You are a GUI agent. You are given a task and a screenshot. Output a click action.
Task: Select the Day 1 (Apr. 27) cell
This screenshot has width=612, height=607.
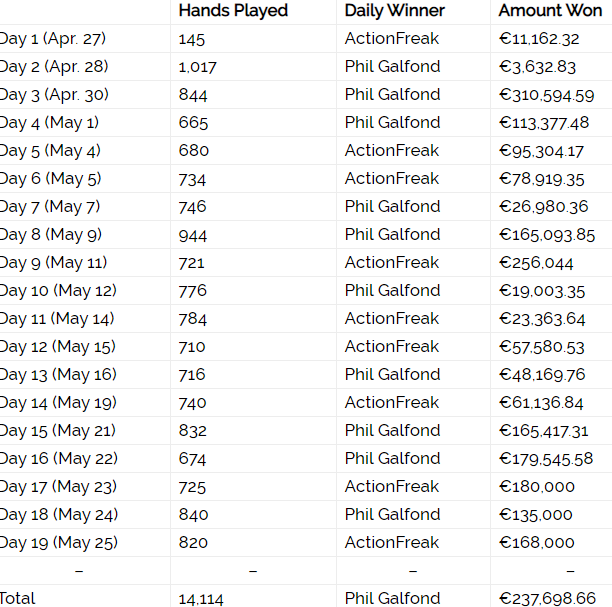(x=53, y=39)
